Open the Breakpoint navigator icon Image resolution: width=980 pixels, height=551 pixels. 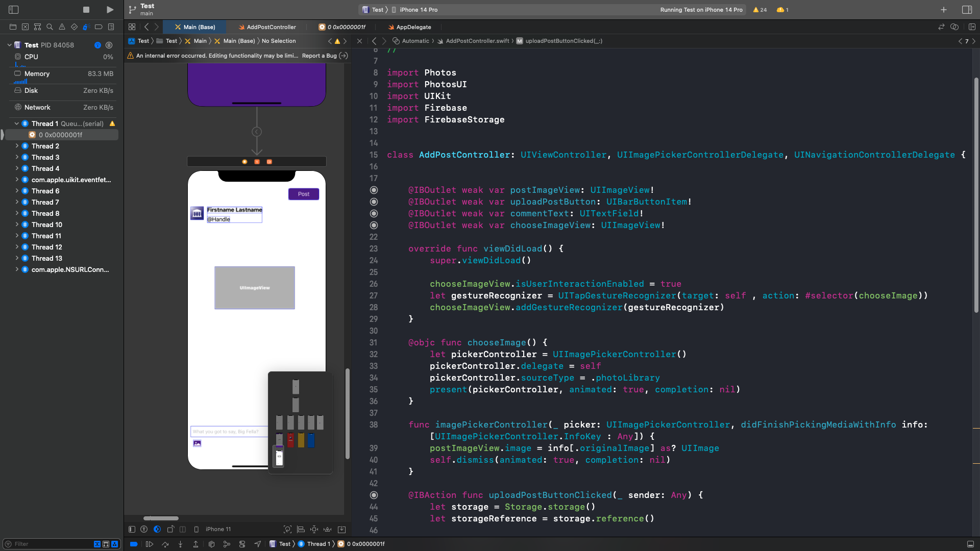99,27
